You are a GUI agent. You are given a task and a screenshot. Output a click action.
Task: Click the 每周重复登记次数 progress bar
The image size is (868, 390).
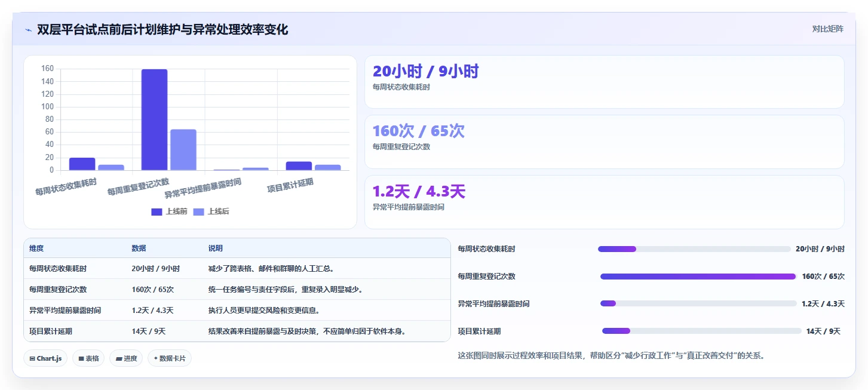point(698,277)
